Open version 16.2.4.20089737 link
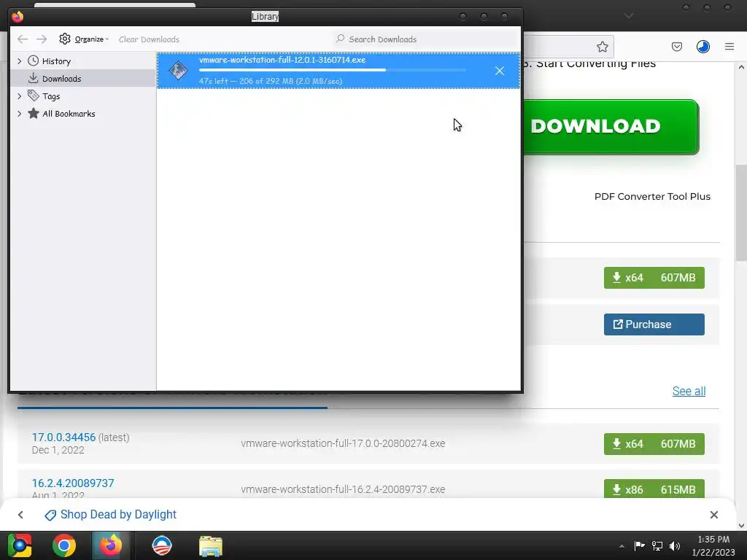The height and width of the screenshot is (560, 747). pos(73,483)
